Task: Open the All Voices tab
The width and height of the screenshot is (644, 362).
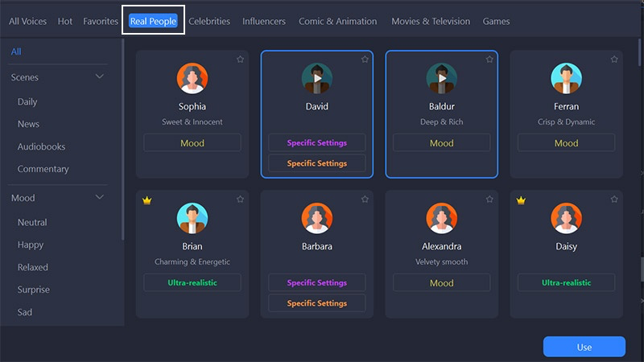Action: (27, 22)
